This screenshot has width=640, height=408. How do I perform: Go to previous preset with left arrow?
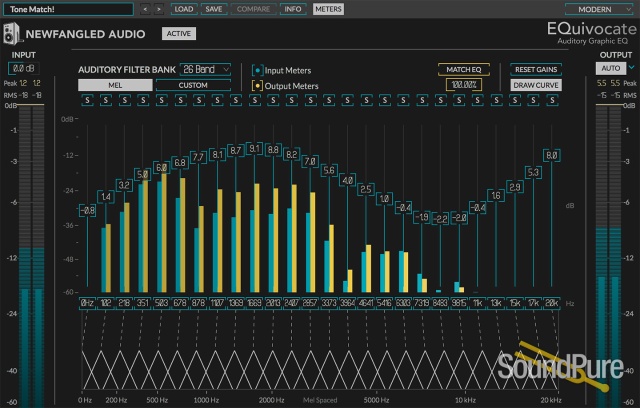[x=145, y=8]
